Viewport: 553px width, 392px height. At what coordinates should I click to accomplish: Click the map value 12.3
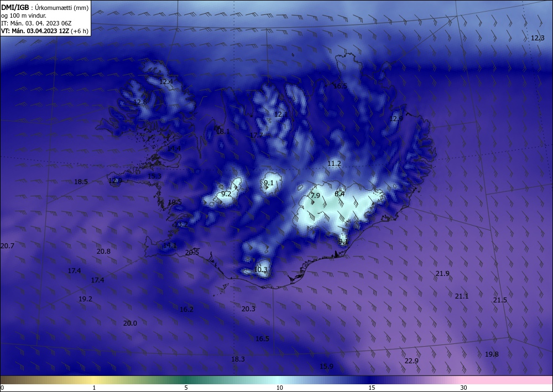coord(538,38)
